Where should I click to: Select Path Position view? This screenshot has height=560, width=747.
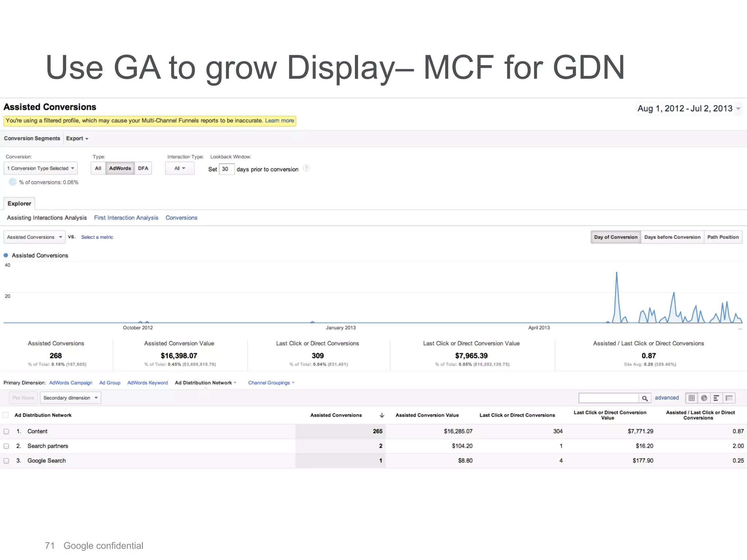click(x=723, y=237)
